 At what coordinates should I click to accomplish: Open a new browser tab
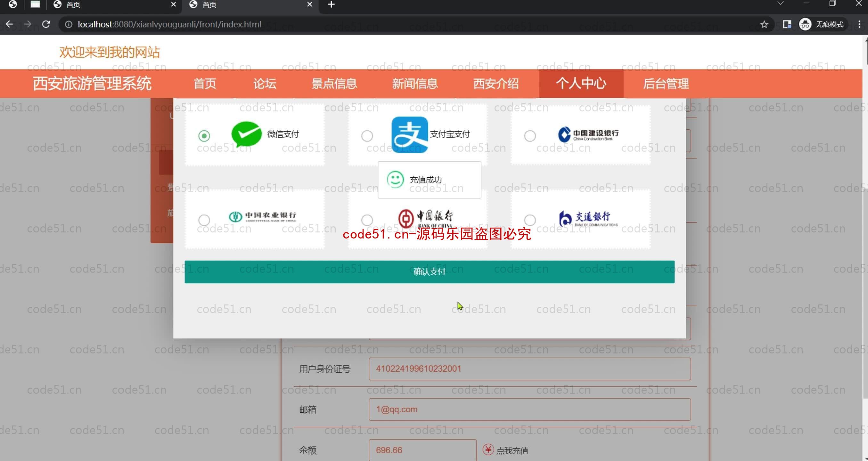pyautogui.click(x=331, y=4)
